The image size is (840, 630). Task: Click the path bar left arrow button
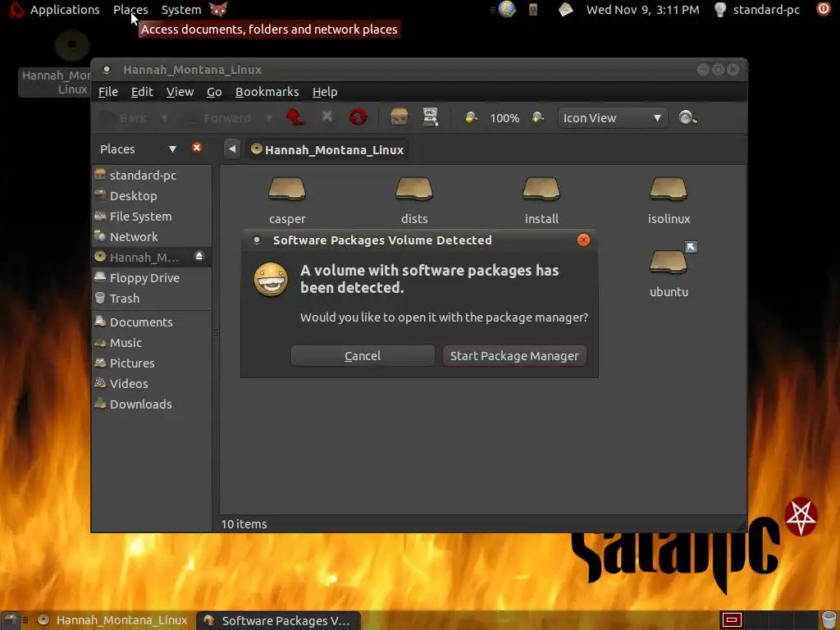(232, 149)
